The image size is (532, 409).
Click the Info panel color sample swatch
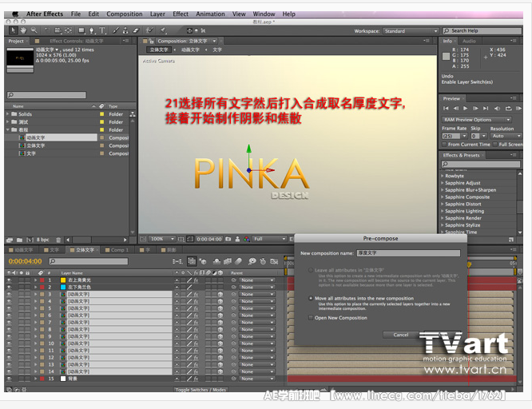pos(447,57)
